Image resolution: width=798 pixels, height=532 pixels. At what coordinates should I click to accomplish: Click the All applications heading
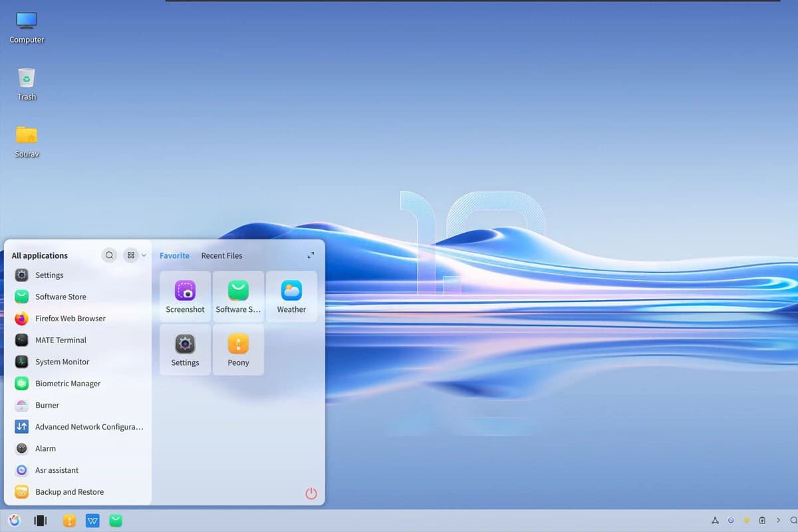(x=40, y=255)
